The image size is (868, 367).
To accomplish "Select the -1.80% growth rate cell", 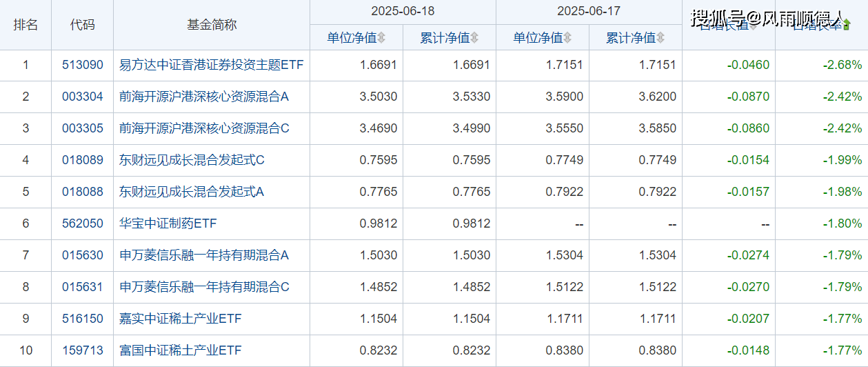I will coord(842,224).
